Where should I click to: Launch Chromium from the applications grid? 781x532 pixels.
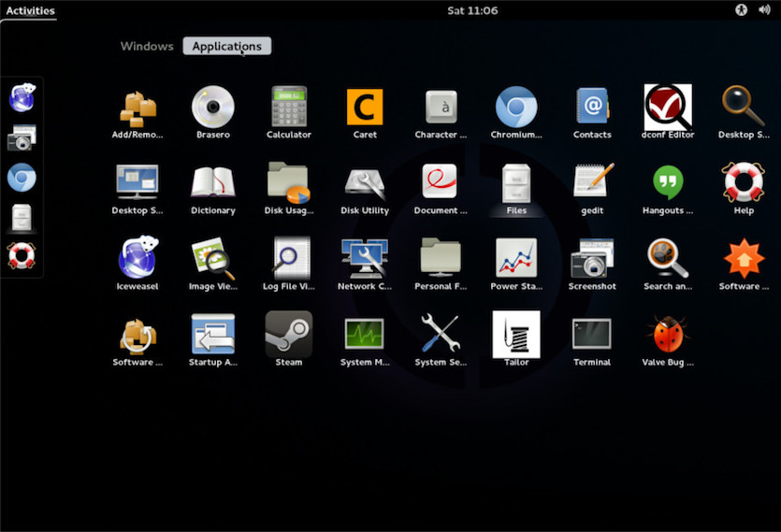coord(516,112)
